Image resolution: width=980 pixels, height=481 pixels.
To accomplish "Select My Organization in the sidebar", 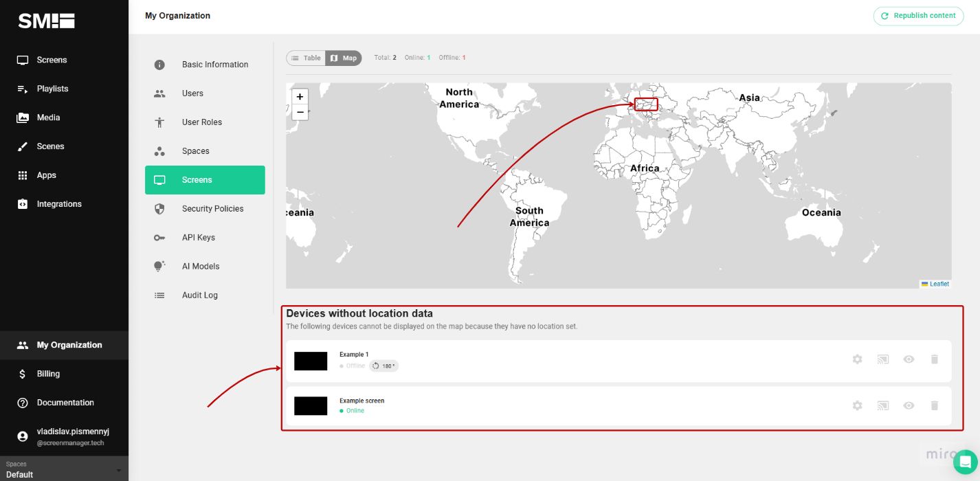I will 64,345.
